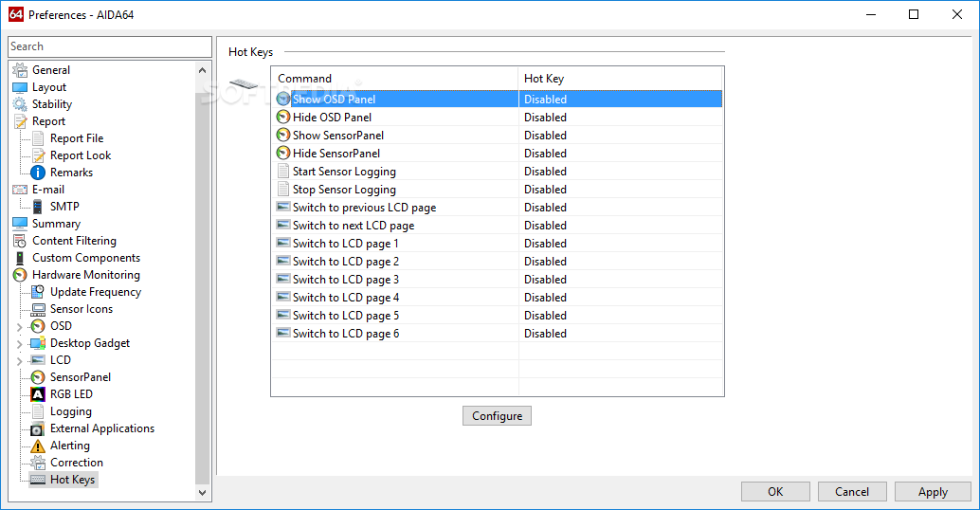
Task: Click the RGB LED icon
Action: 38,394
